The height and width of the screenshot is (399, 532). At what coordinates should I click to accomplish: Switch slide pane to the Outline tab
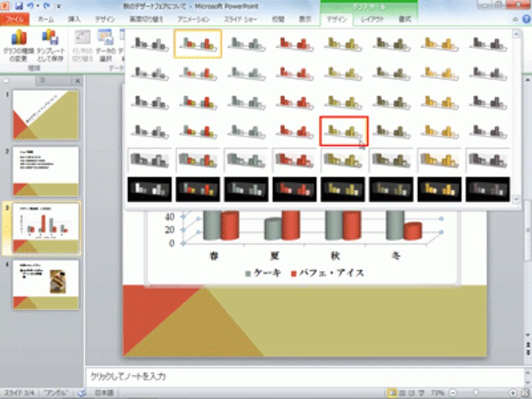[x=53, y=80]
